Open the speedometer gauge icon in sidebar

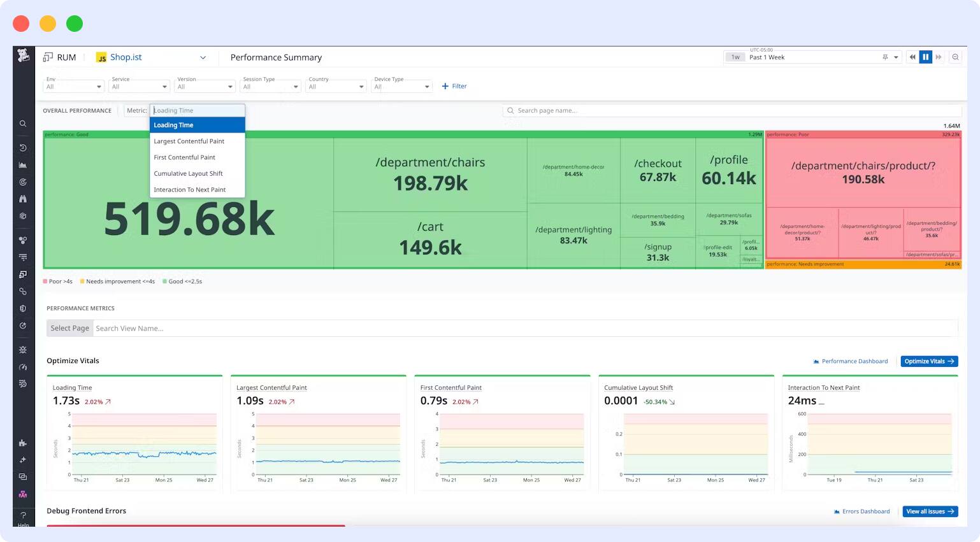23,367
